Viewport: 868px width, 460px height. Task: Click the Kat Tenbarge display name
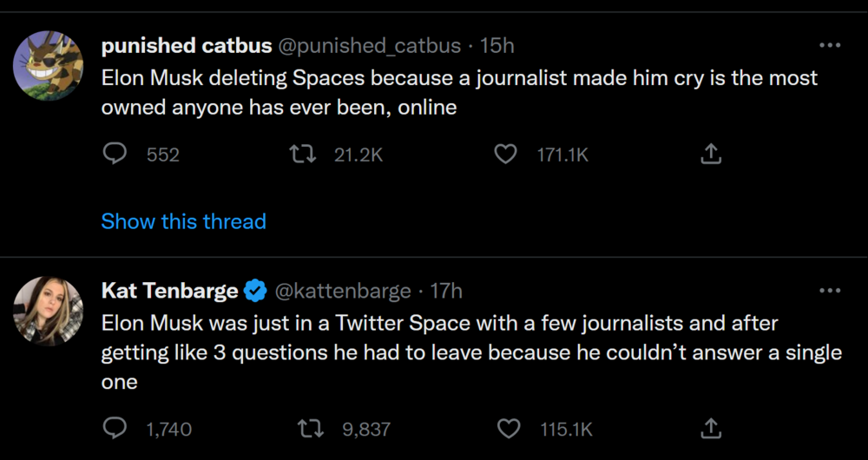tap(169, 291)
